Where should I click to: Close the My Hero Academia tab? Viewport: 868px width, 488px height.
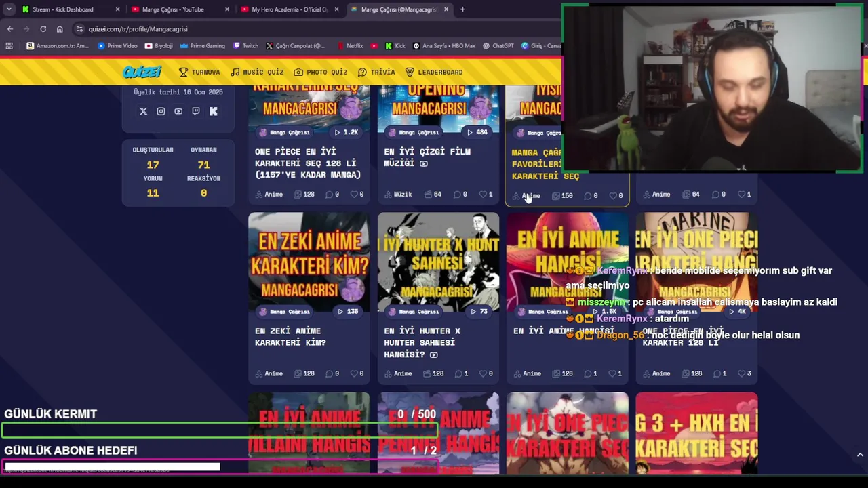[x=336, y=9]
